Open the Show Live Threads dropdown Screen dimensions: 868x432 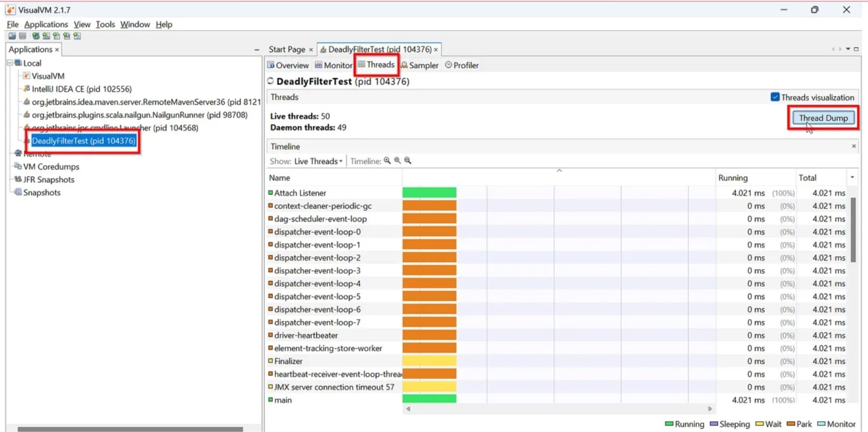pyautogui.click(x=318, y=161)
